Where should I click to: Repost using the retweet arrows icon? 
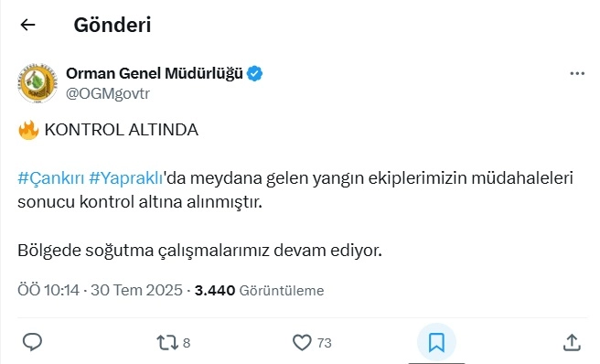167,343
